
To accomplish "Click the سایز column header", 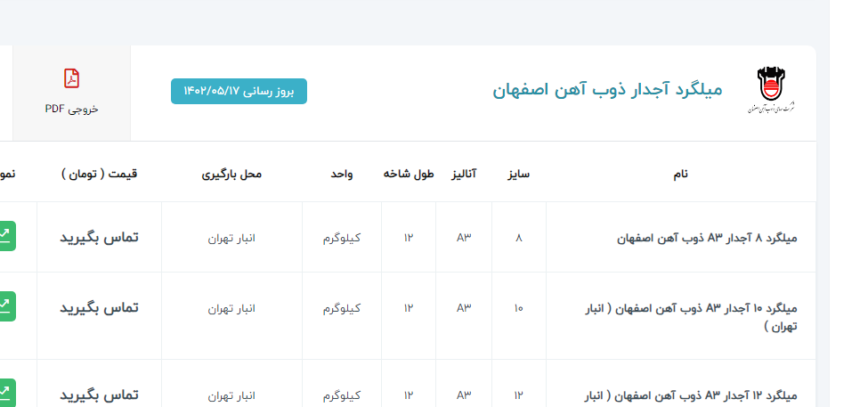I will pos(518,174).
